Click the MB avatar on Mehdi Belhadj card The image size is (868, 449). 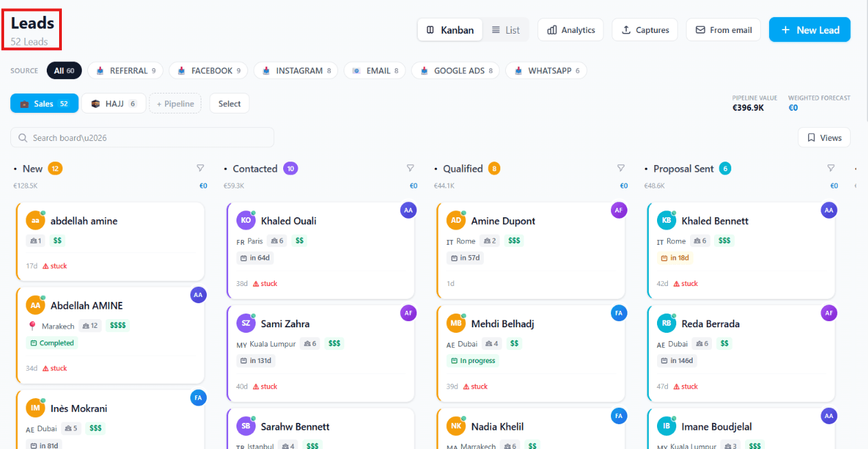click(x=456, y=324)
